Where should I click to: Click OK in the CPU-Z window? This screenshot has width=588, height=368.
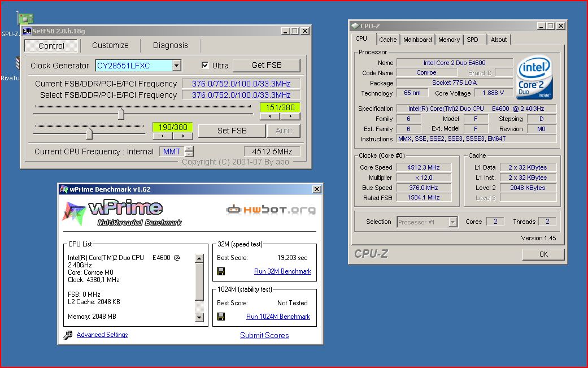point(543,254)
